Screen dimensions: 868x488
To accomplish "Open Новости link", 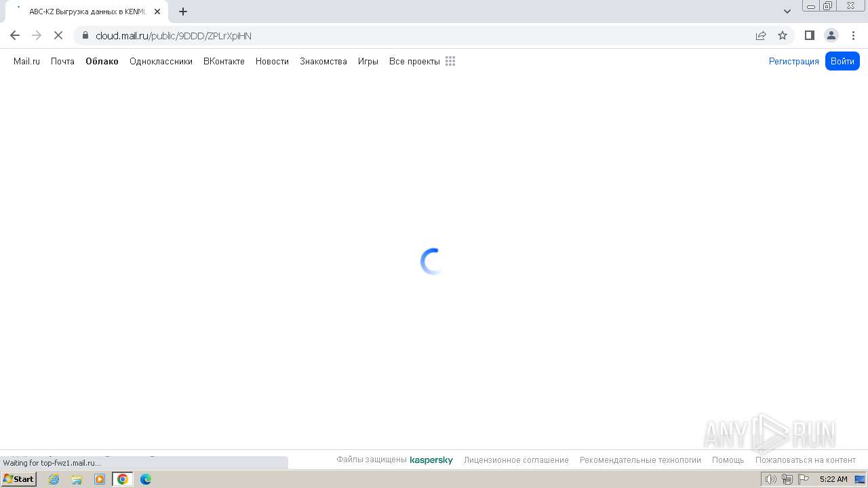I will click(272, 61).
